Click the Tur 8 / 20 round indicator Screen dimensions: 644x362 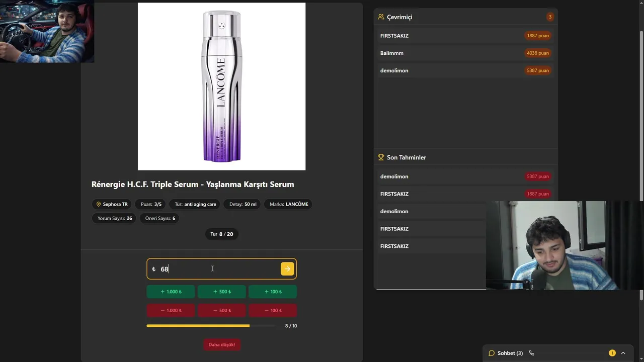[221, 234]
